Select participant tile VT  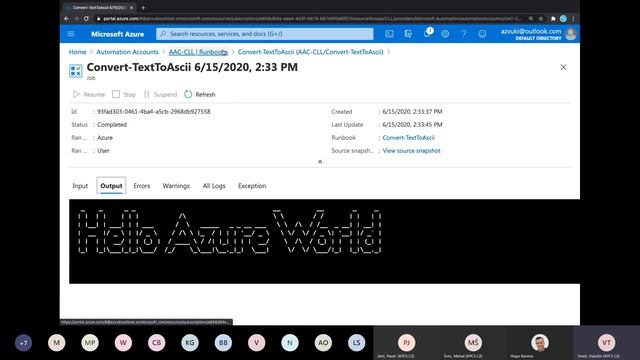pos(606,343)
